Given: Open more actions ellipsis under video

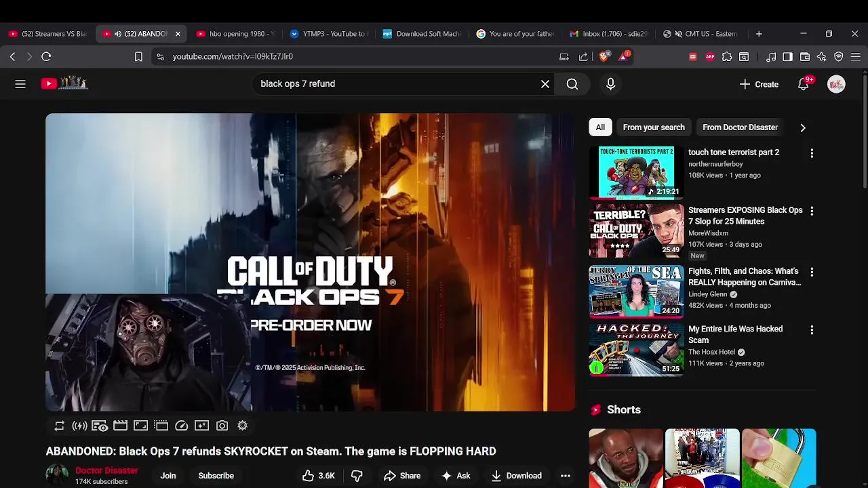Looking at the screenshot, I should (566, 476).
